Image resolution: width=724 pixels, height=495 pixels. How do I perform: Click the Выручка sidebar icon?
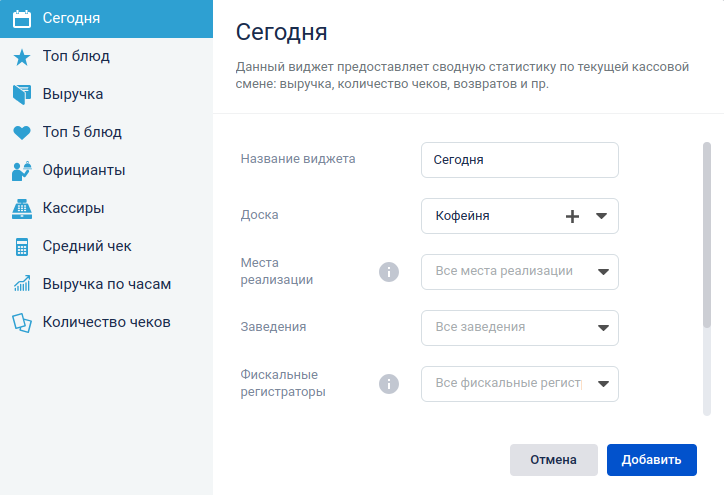click(22, 95)
